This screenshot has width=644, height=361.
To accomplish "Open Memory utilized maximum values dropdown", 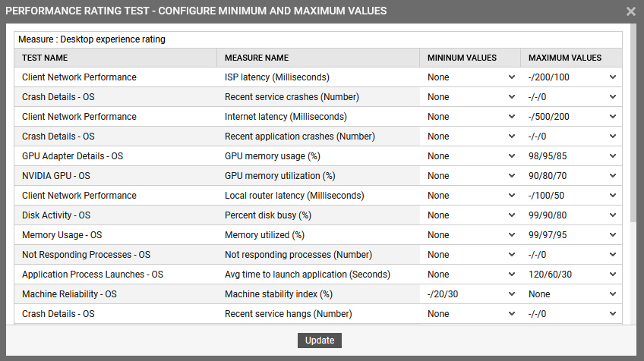I will coord(571,235).
